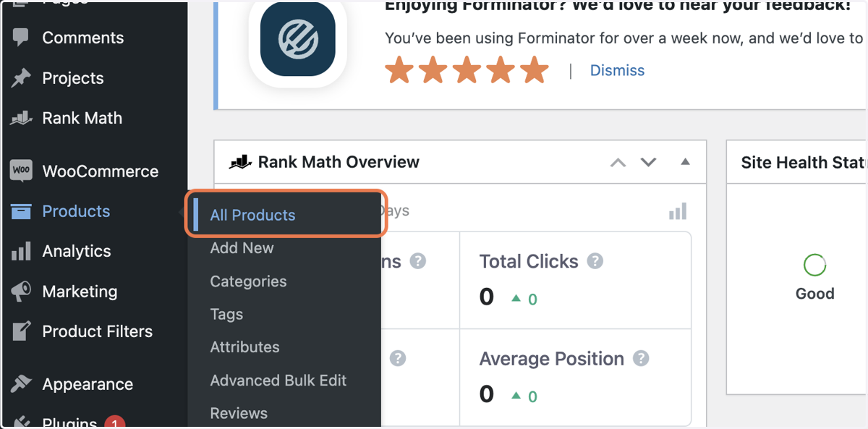
Task: Open the Projects menu
Action: [x=73, y=78]
